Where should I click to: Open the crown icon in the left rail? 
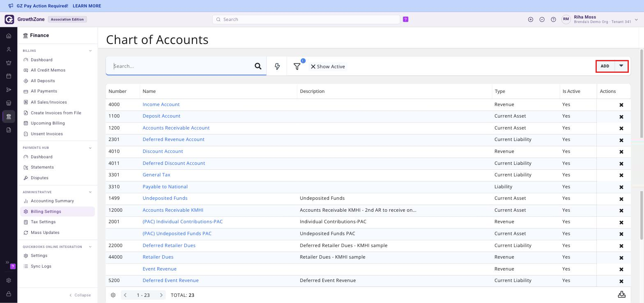(9, 63)
